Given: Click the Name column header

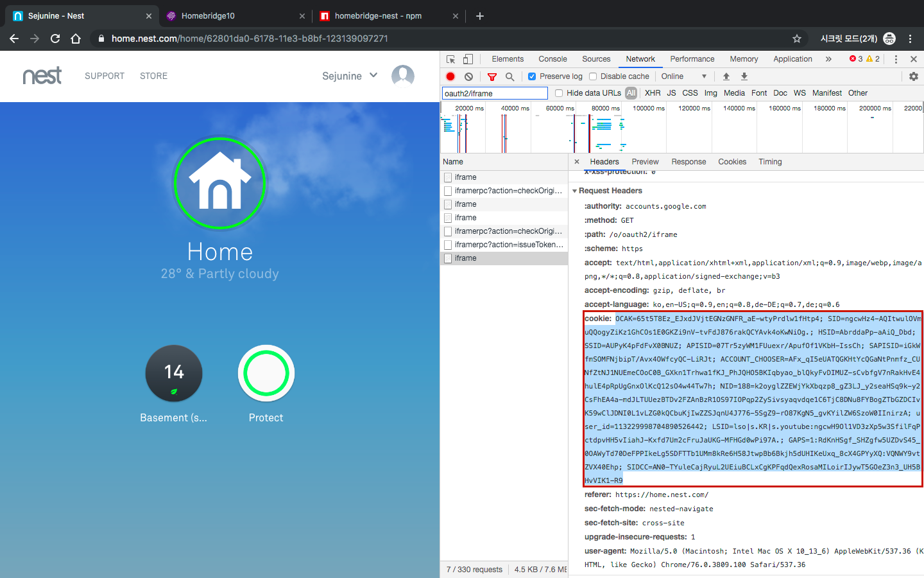Looking at the screenshot, I should pos(504,162).
